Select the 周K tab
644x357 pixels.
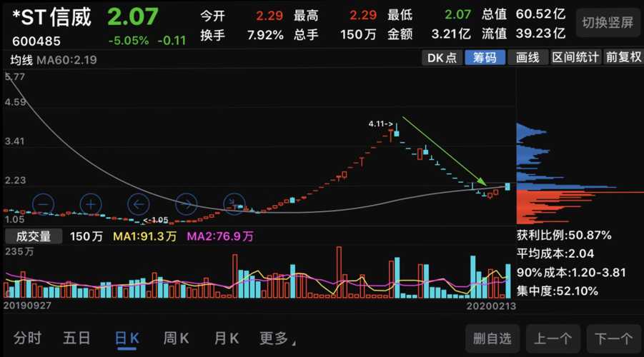tap(177, 338)
